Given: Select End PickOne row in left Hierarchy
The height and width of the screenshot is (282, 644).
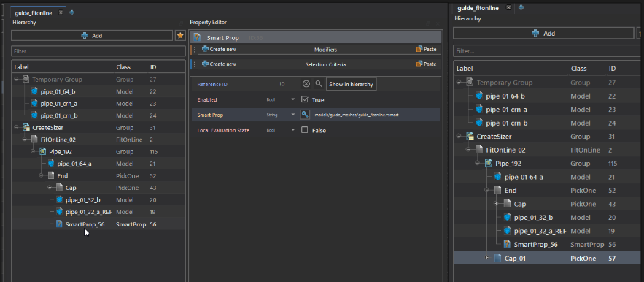Looking at the screenshot, I should 98,176.
